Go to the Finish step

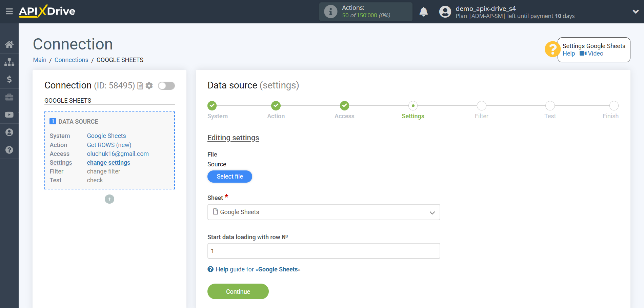click(x=614, y=106)
